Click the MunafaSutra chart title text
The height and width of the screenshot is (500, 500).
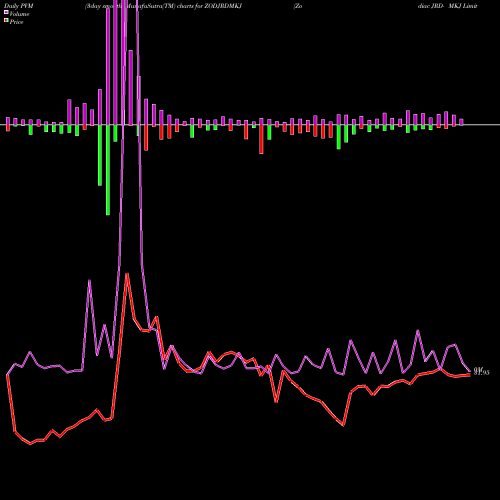[x=163, y=6]
